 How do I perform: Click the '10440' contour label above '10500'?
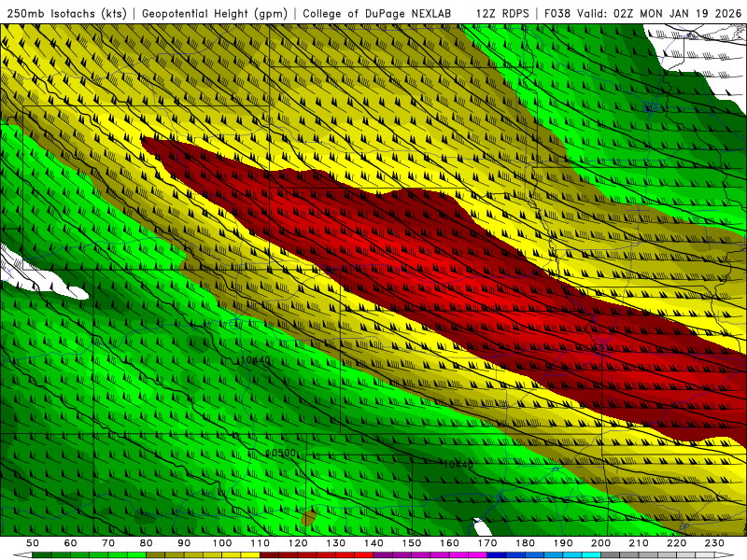[255, 360]
